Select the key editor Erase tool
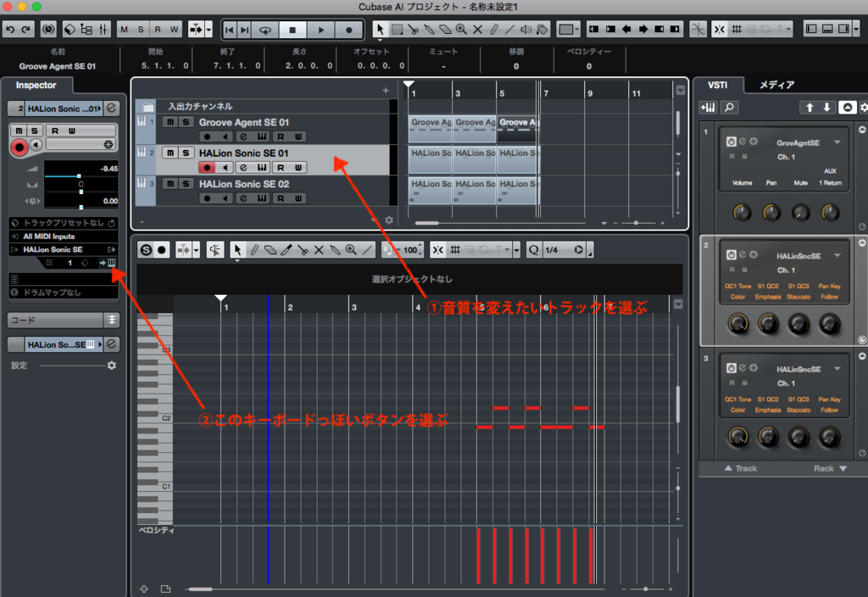This screenshot has width=868, height=597. (270, 250)
